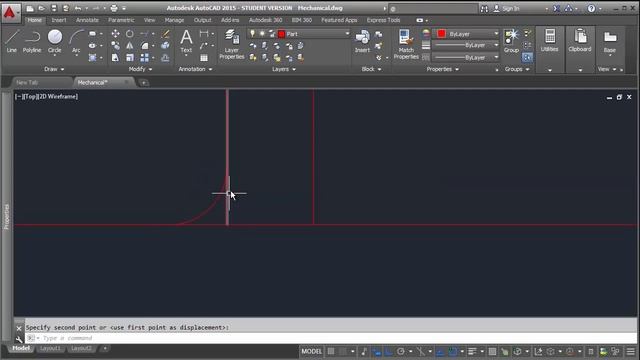The image size is (640, 360).
Task: Click the Text annotation tool
Action: [186, 41]
